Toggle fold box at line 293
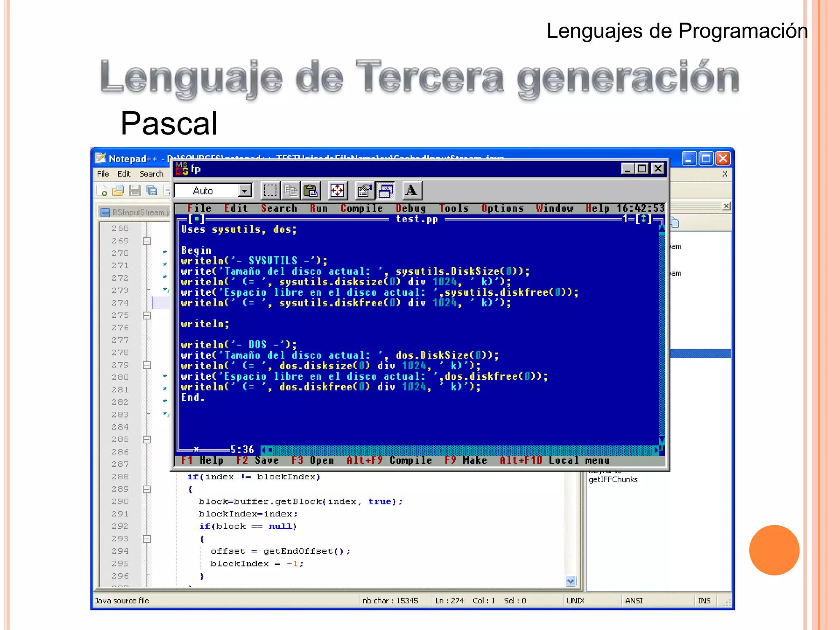840x630 pixels. pos(147,539)
